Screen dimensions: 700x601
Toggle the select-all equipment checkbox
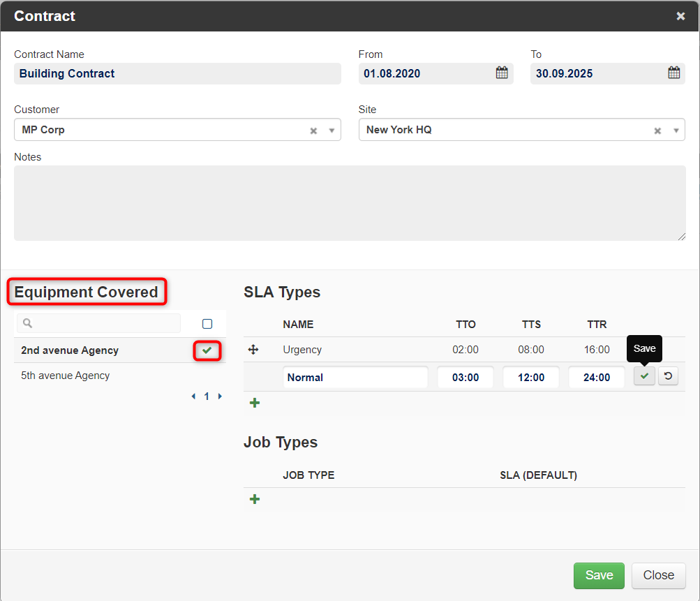(x=207, y=324)
